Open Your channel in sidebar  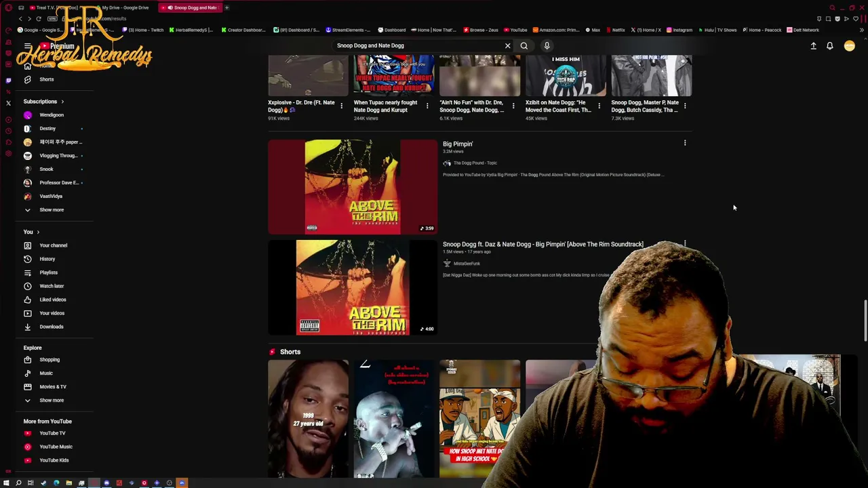click(52, 245)
